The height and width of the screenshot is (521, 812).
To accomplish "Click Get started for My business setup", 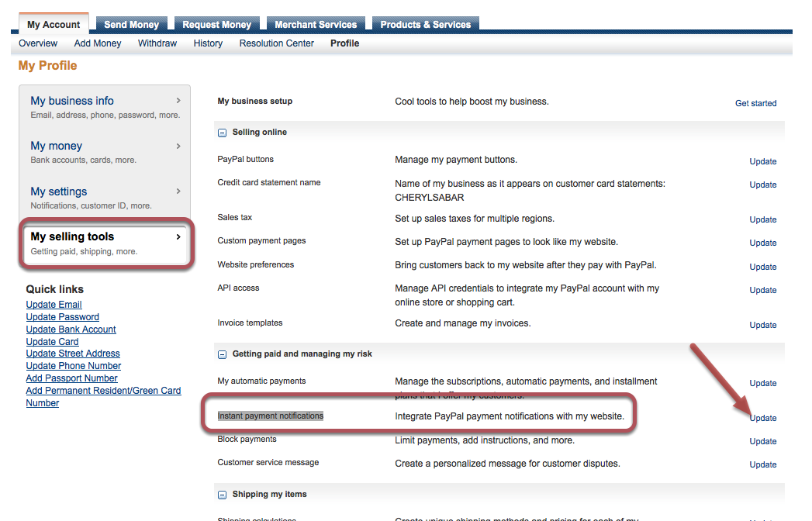I will point(755,103).
